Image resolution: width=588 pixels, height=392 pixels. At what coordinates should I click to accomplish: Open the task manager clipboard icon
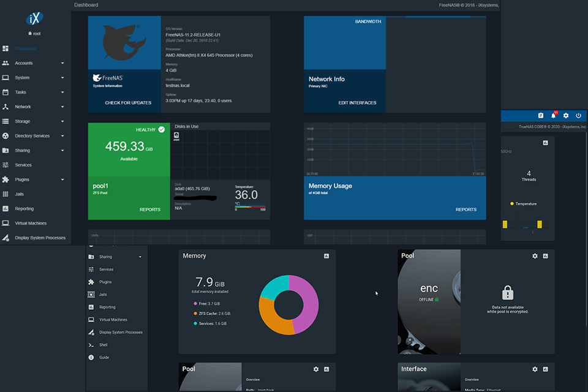[541, 115]
